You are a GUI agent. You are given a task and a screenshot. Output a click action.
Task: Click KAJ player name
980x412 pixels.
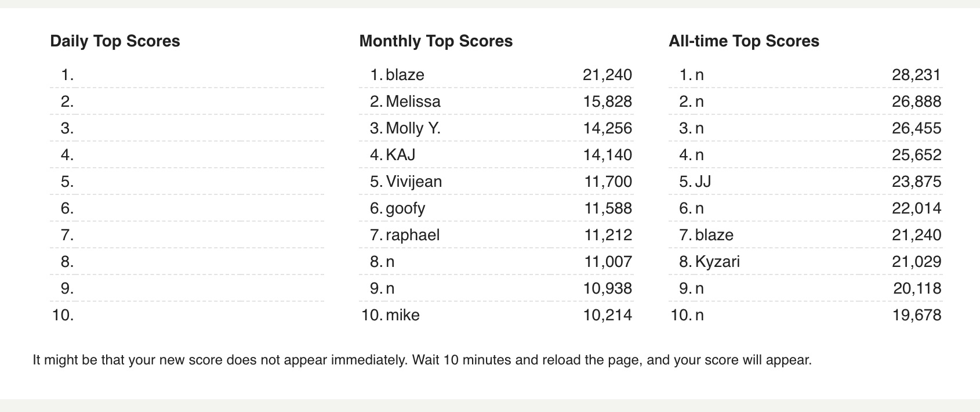400,155
